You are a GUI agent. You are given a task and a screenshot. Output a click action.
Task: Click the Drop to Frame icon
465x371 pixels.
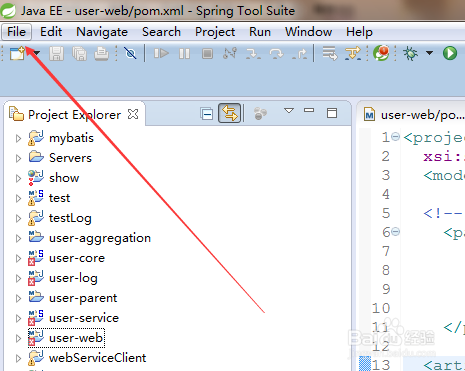[x=330, y=53]
